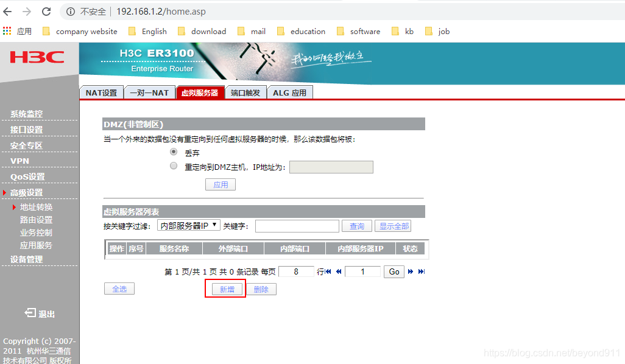Image resolution: width=625 pixels, height=364 pixels.
Task: Jump to first page with |◀ icon
Action: click(x=328, y=271)
